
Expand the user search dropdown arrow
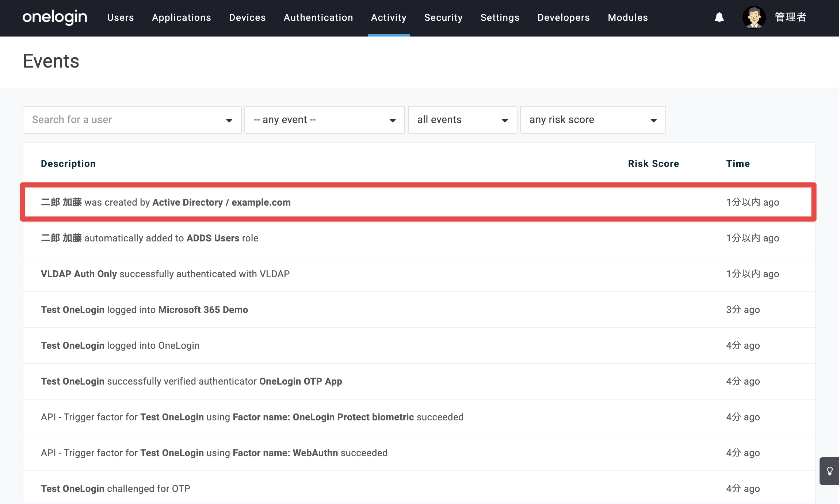229,120
